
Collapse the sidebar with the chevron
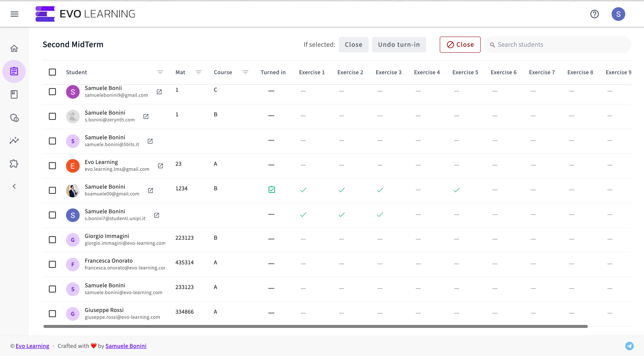(x=14, y=187)
